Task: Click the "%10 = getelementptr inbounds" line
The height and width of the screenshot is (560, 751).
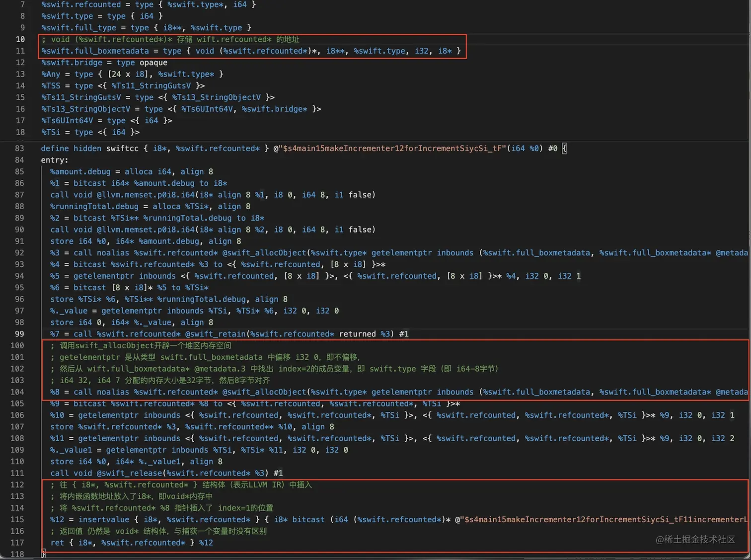Action: (392, 415)
